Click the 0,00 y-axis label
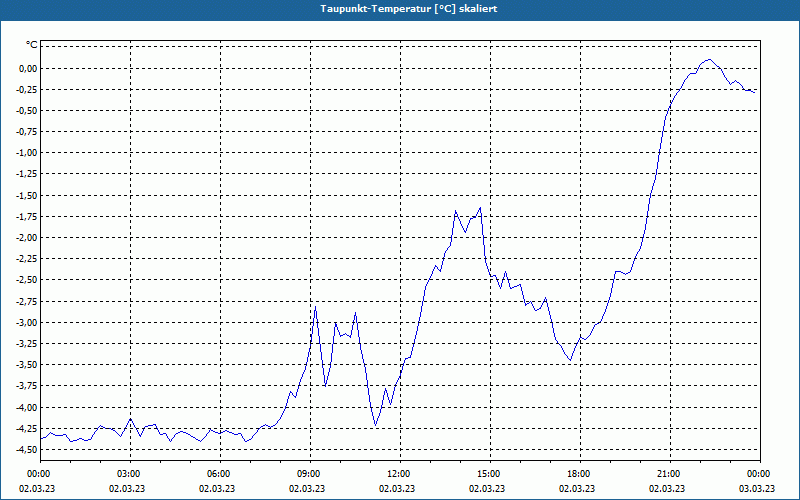This screenshot has width=800, height=500. click(x=28, y=68)
